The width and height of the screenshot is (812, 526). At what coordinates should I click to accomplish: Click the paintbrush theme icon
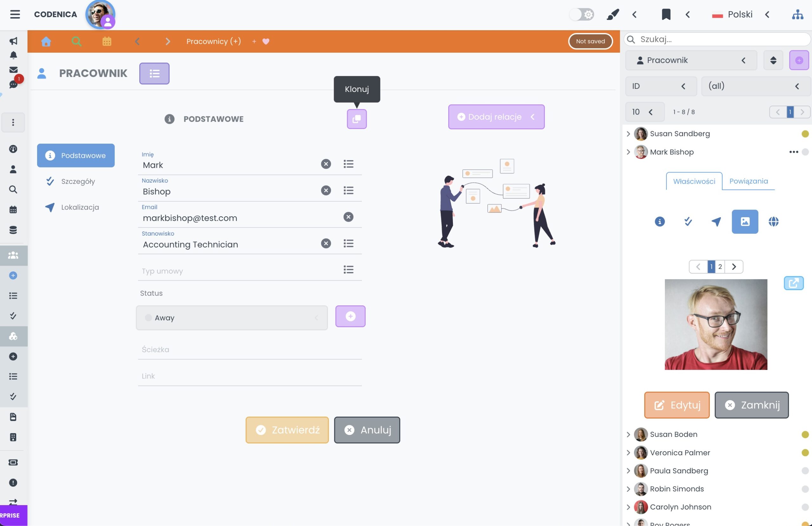pyautogui.click(x=613, y=14)
